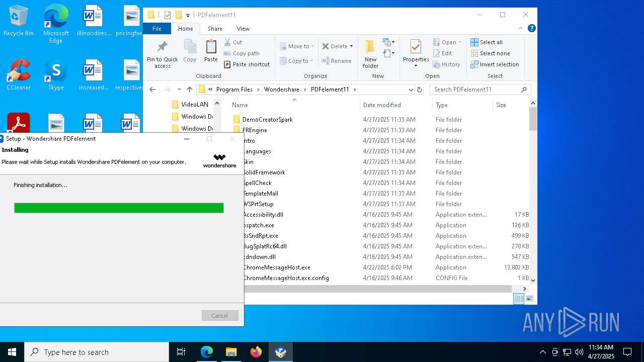Screen dimensions: 644x362
Task: Switch to large icons view
Action: coord(529,299)
